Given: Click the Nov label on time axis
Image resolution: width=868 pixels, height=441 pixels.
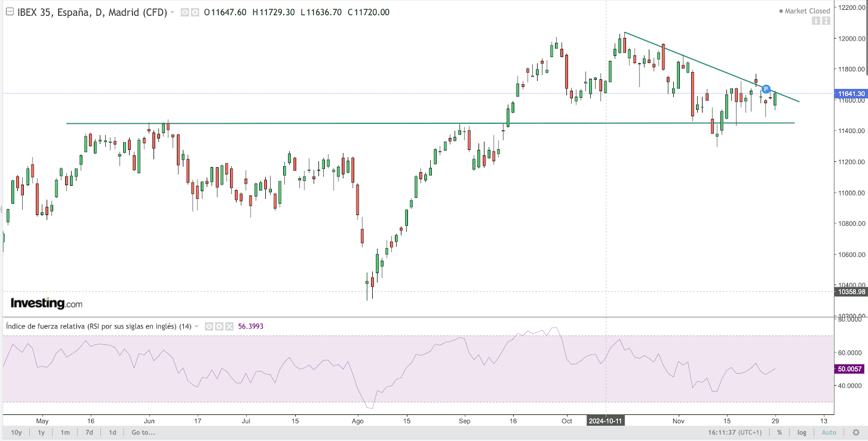Looking at the screenshot, I should 679,421.
